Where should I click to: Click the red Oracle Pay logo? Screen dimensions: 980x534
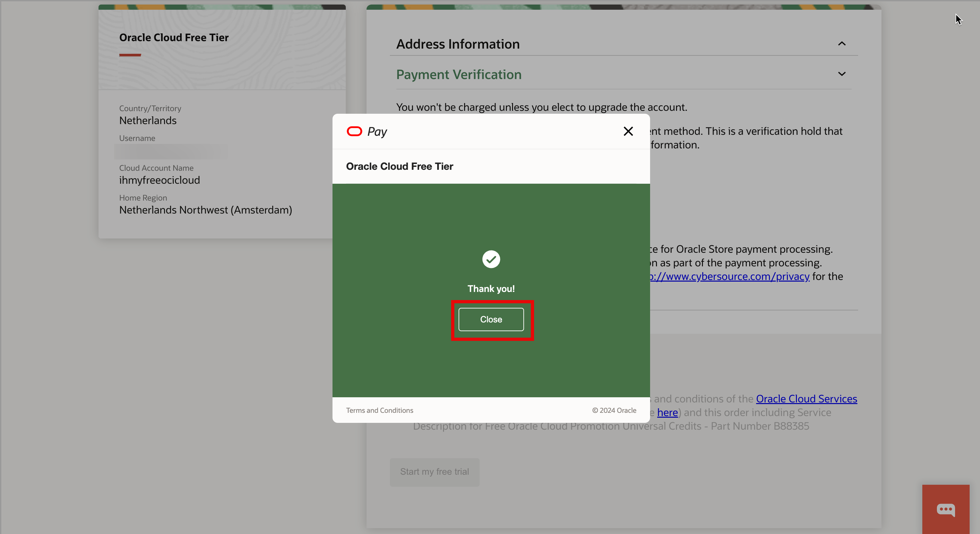click(354, 131)
